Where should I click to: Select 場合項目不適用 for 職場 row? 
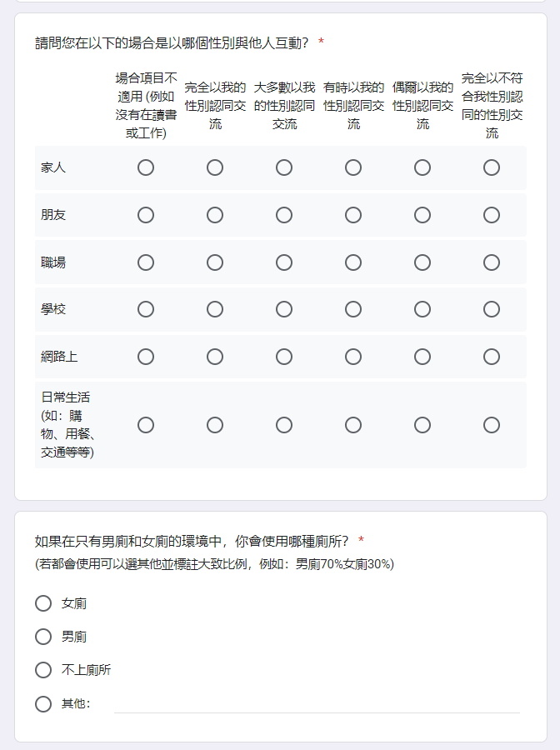(146, 262)
